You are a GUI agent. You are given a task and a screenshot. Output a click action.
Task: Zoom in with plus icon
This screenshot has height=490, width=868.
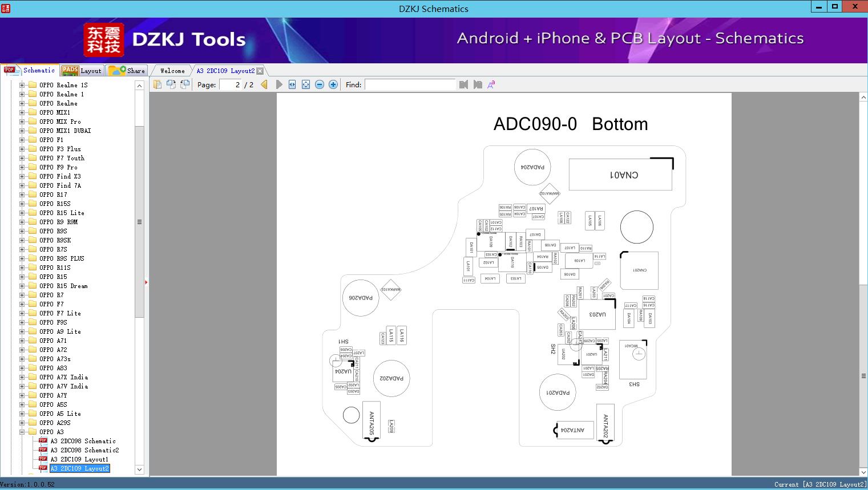333,84
